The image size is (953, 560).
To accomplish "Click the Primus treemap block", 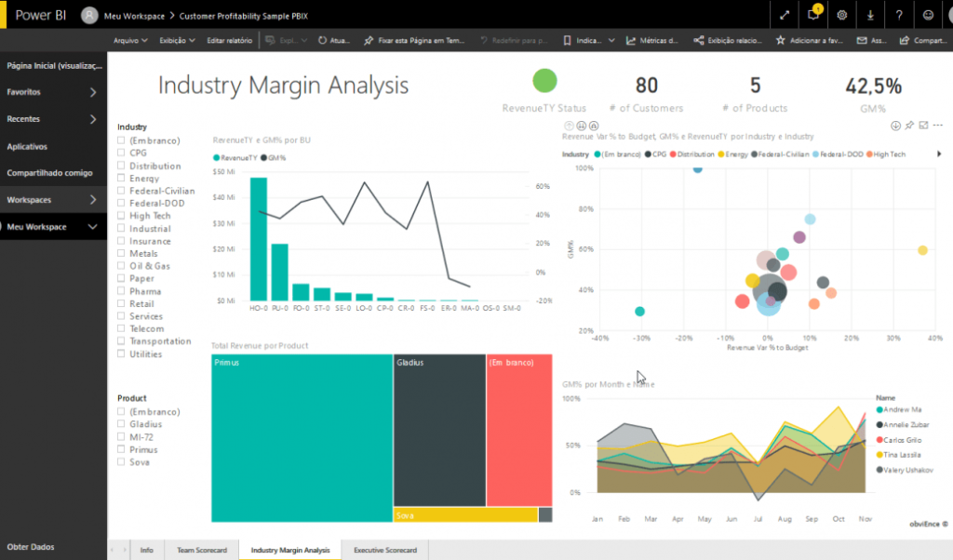I will tap(302, 438).
